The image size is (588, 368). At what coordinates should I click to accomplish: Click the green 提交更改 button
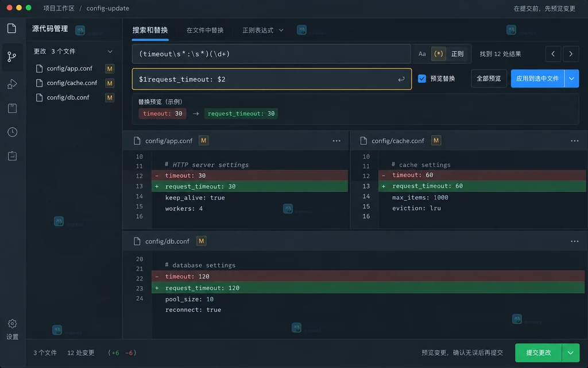[539, 353]
